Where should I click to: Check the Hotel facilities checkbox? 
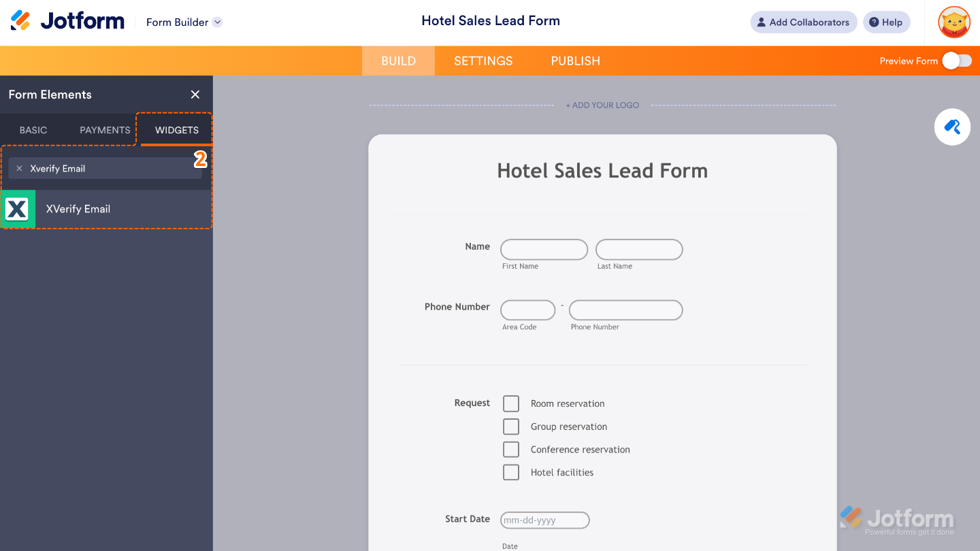point(511,471)
